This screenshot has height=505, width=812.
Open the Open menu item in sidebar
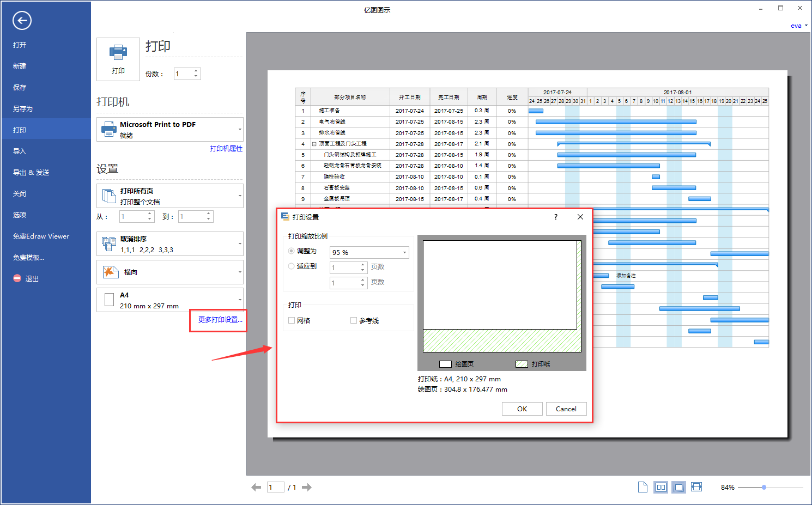point(20,45)
